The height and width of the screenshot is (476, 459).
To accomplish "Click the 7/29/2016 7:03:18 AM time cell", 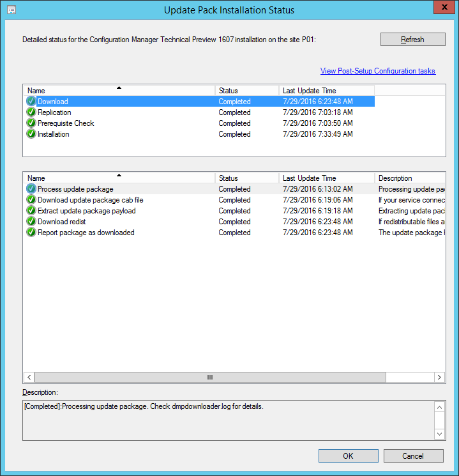I will pyautogui.click(x=318, y=112).
